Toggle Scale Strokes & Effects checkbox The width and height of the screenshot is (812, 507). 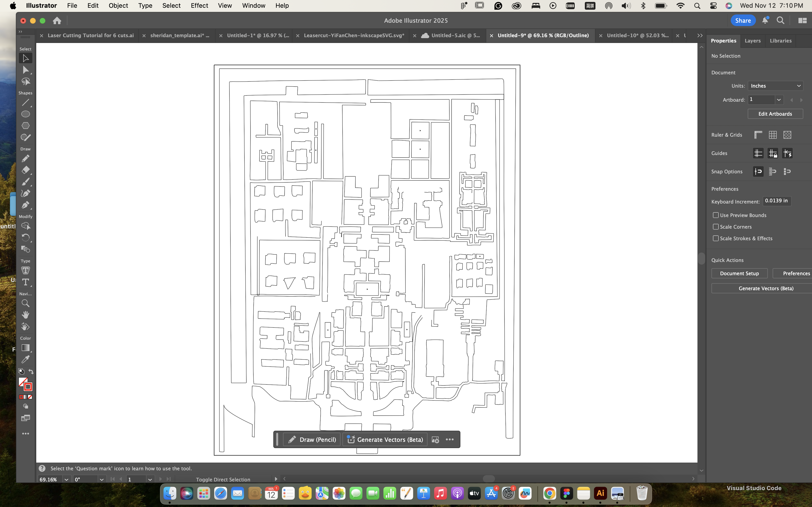click(x=716, y=239)
